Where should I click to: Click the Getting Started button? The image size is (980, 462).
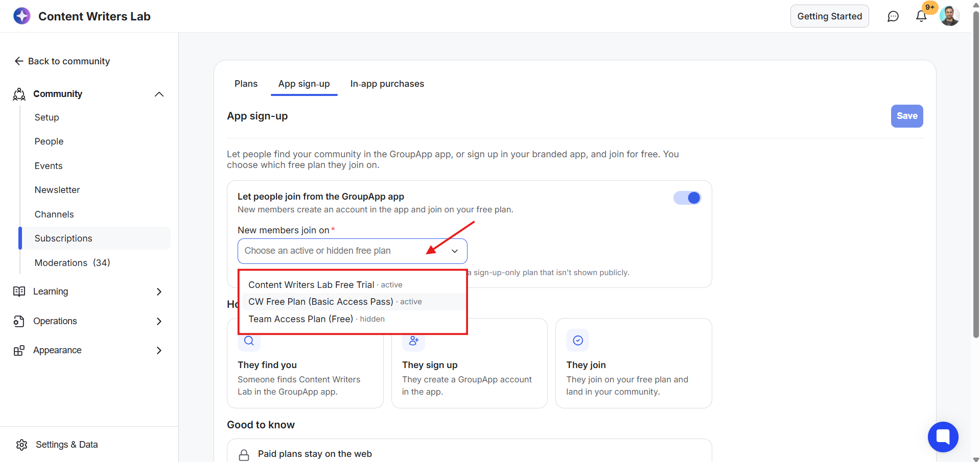tap(830, 16)
